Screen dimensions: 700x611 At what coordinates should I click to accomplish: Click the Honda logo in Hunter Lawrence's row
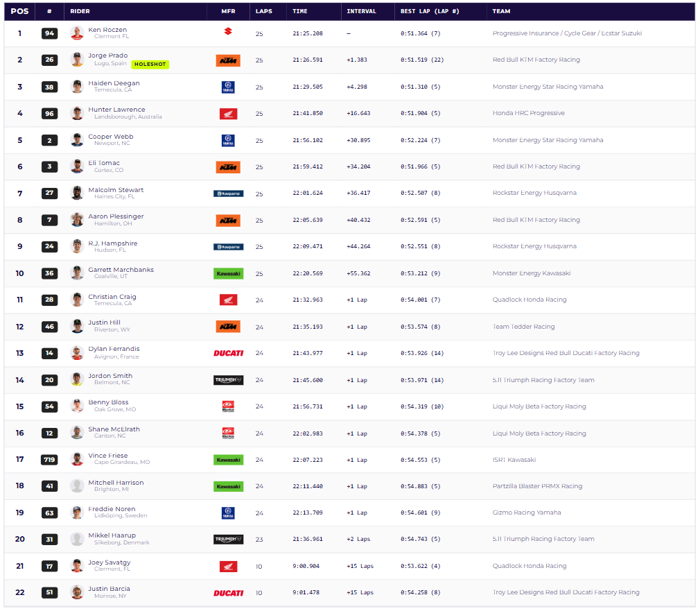(228, 114)
